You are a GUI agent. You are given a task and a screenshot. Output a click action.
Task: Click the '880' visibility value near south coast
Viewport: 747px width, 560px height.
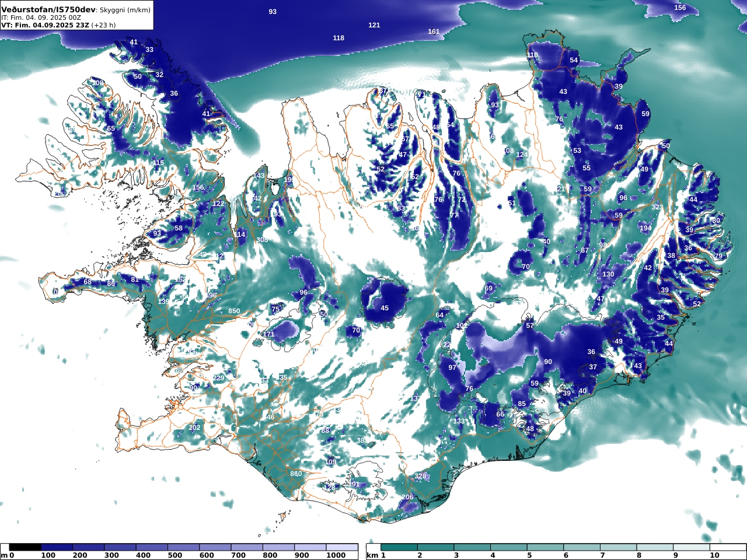point(296,474)
